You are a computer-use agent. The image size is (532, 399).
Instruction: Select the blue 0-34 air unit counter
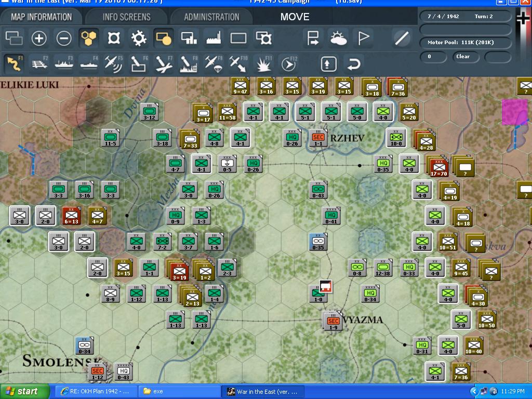point(85,345)
